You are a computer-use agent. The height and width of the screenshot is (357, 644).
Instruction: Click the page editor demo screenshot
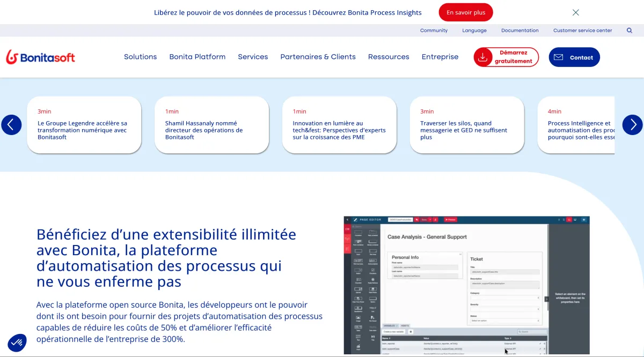(467, 285)
